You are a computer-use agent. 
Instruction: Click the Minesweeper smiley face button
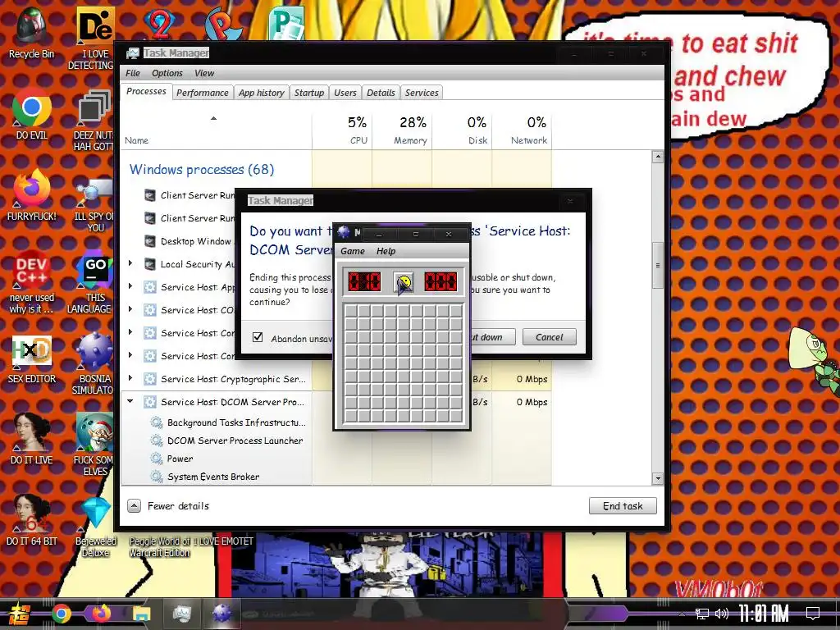pyautogui.click(x=403, y=282)
